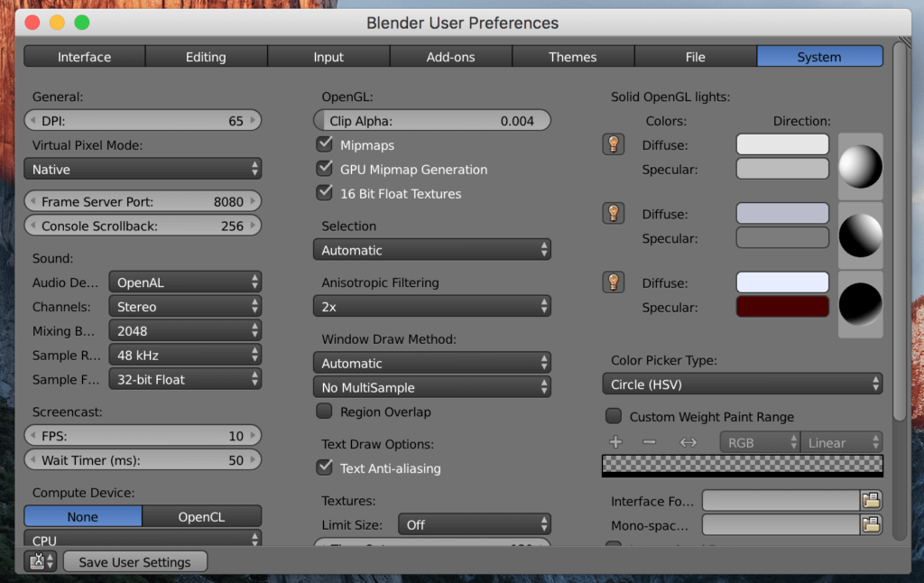Viewport: 924px width, 583px height.
Task: Pick second light Specular color
Action: [x=782, y=237]
